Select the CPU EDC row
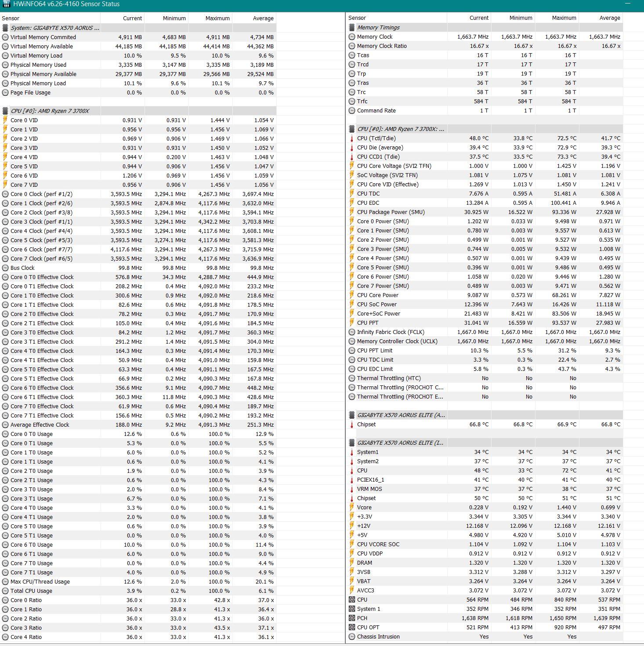 click(485, 203)
